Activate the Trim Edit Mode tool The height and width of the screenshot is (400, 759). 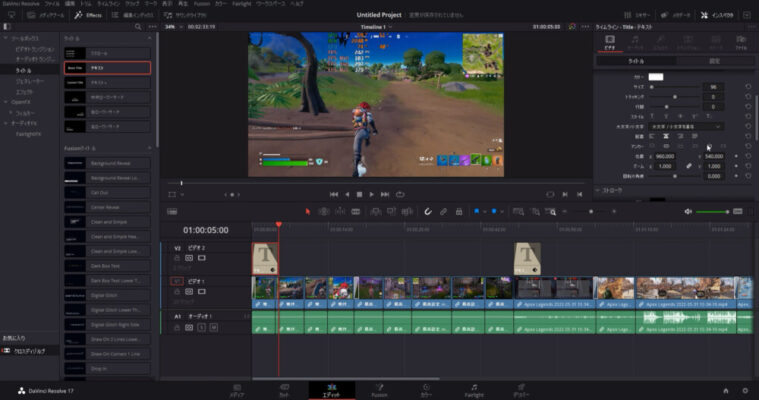(324, 212)
